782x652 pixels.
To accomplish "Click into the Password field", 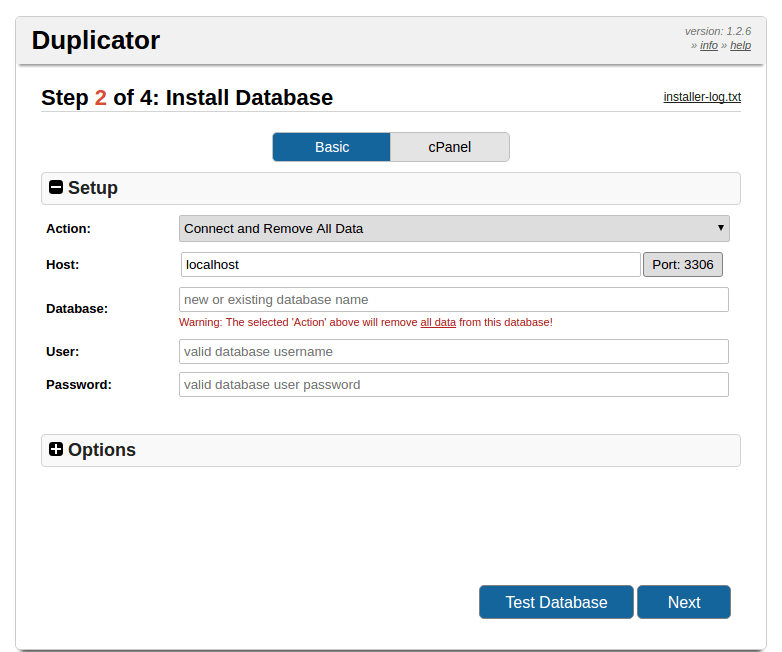I will pos(453,385).
